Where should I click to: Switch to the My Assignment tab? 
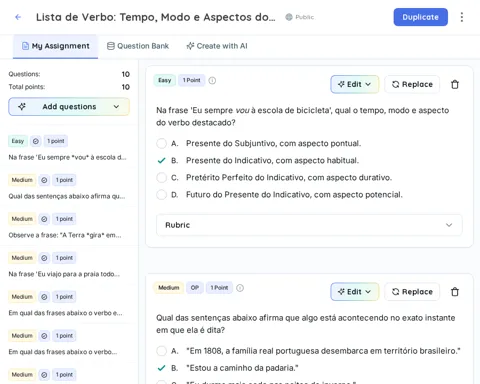pyautogui.click(x=56, y=46)
